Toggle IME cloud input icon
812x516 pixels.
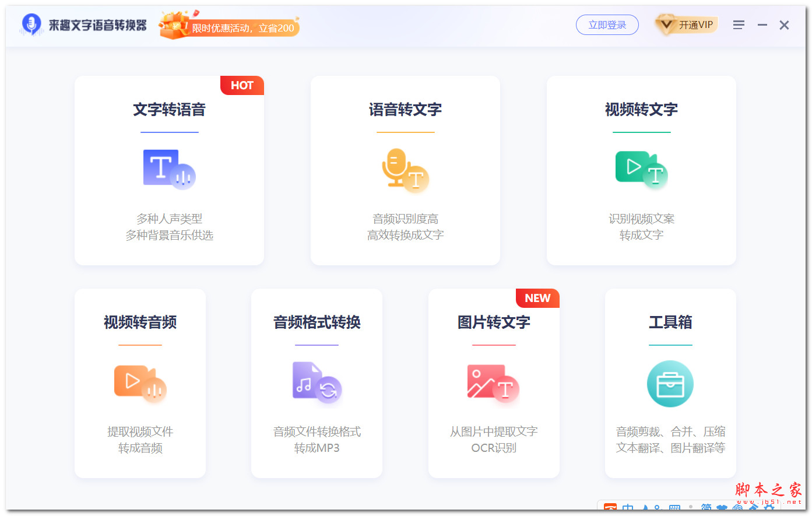pyautogui.click(x=722, y=508)
